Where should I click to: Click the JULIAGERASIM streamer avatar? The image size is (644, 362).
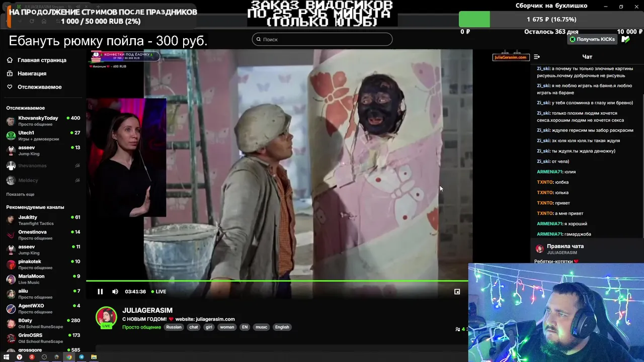[x=106, y=317]
